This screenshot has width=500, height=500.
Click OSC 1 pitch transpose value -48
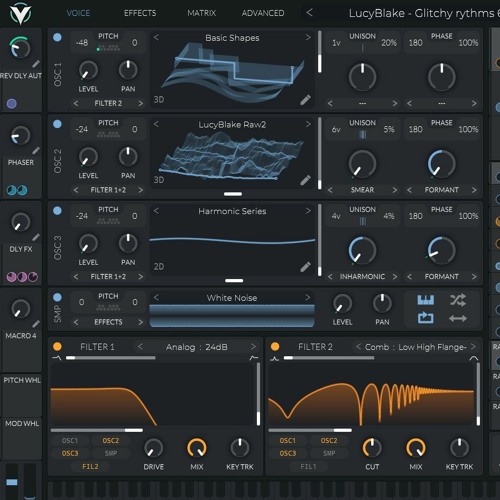click(x=82, y=43)
